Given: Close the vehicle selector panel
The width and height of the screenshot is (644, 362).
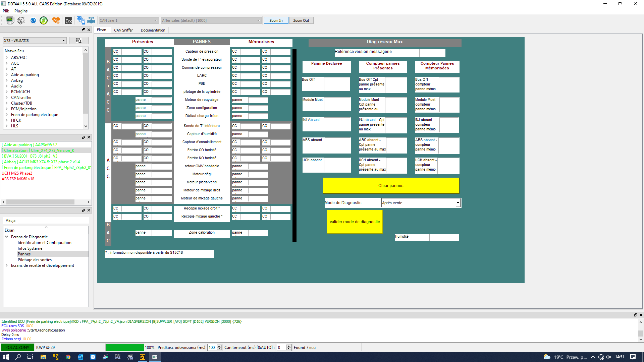Looking at the screenshot, I should point(89,30).
